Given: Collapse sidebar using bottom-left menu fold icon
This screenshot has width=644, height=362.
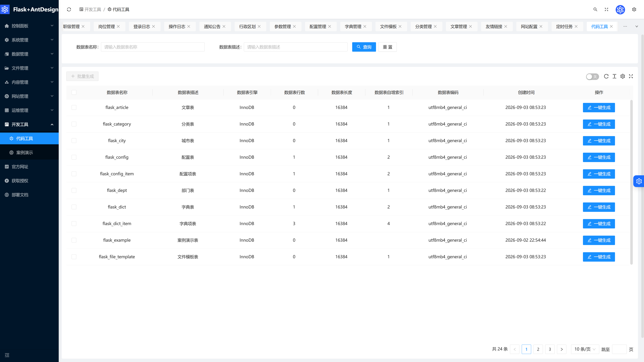Looking at the screenshot, I should (x=7, y=355).
